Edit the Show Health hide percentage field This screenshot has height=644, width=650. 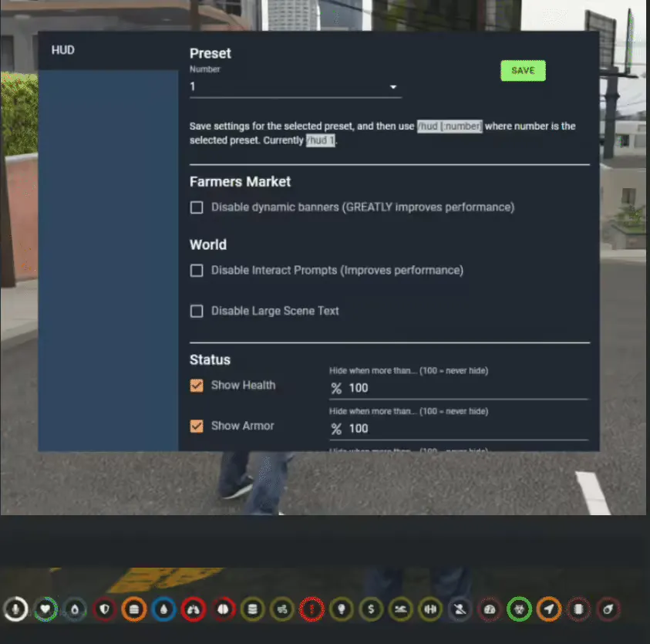[459, 388]
